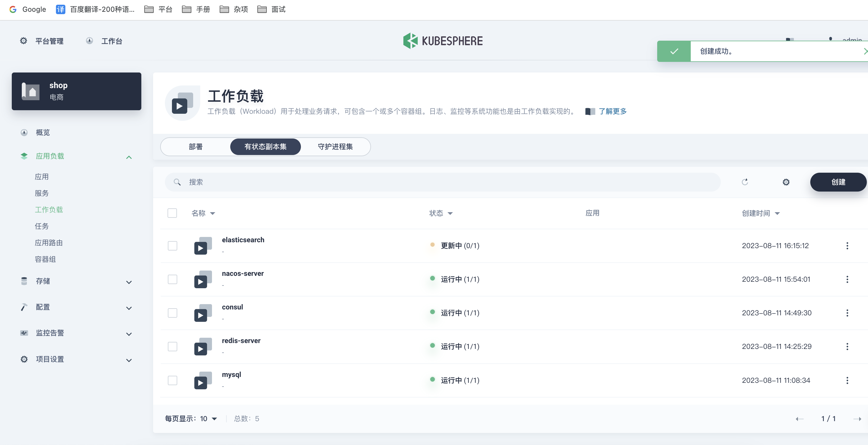The image size is (868, 445).
Task: Open 服务 in the sidebar
Action: pyautogui.click(x=42, y=193)
